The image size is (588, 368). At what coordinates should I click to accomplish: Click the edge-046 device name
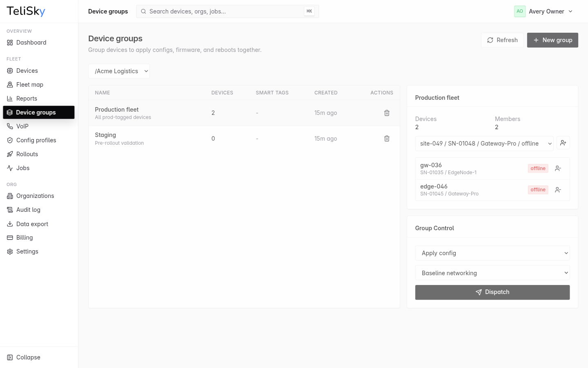pyautogui.click(x=434, y=186)
